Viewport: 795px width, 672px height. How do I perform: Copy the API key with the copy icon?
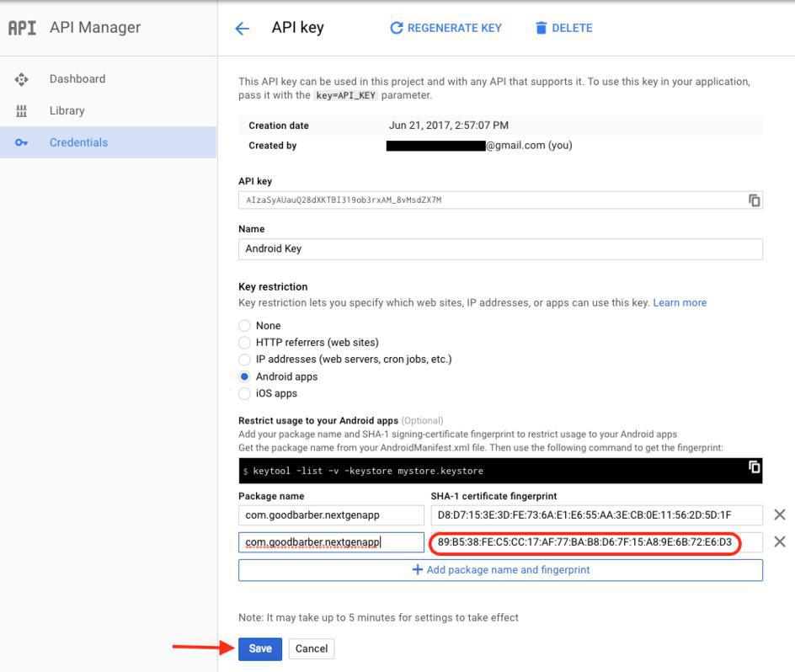(x=755, y=200)
